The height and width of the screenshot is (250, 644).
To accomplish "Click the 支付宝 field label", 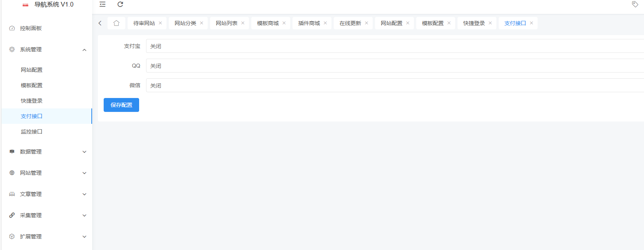I will (x=132, y=46).
